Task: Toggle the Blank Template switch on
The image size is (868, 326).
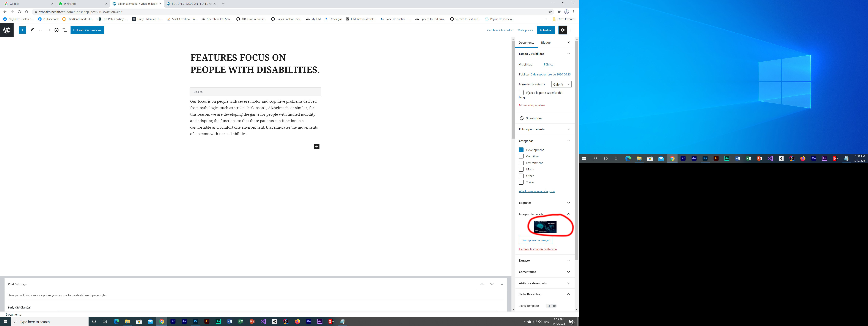Action: 551,306
